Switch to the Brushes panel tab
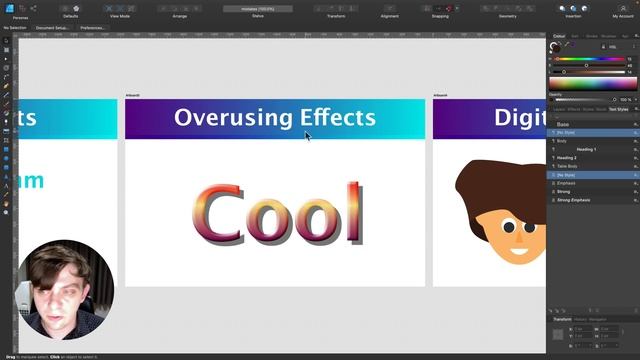 [x=608, y=36]
